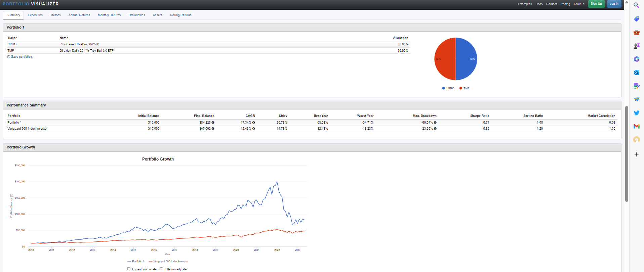
Task: Click info icon beside -23.95% max drawdown
Action: [x=435, y=129]
